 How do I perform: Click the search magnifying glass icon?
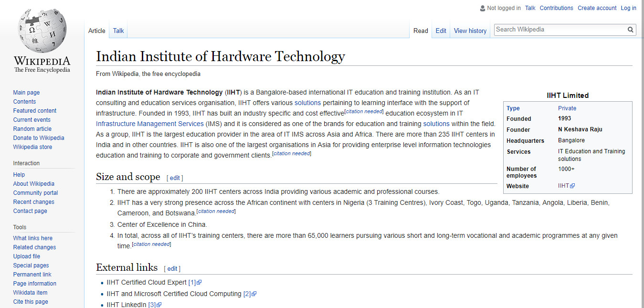[x=631, y=30]
